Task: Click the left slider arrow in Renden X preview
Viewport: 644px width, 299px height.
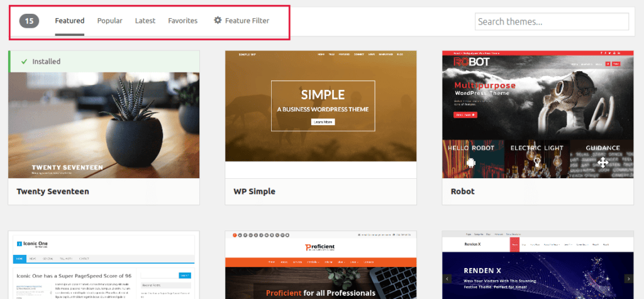Action: coord(447,278)
